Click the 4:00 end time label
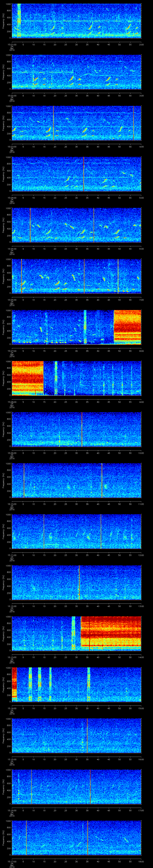The image size is (153, 868). click(141, 147)
